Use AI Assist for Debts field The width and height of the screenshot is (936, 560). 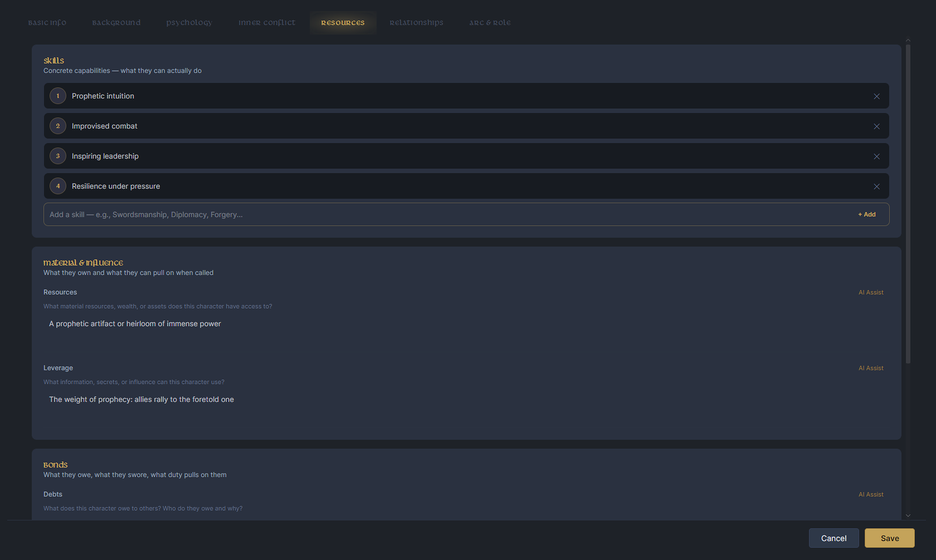pos(871,494)
